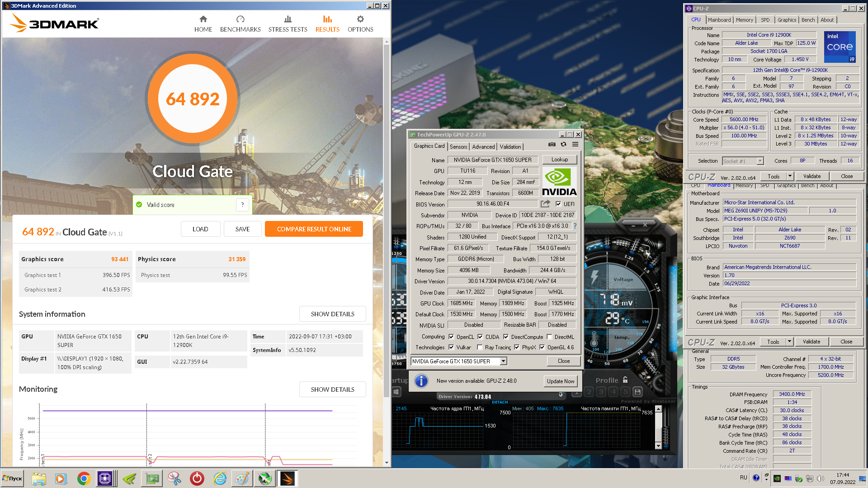Screen dimensions: 868x488
Task: Click Validate in the top CPU-Z window
Action: point(811,176)
